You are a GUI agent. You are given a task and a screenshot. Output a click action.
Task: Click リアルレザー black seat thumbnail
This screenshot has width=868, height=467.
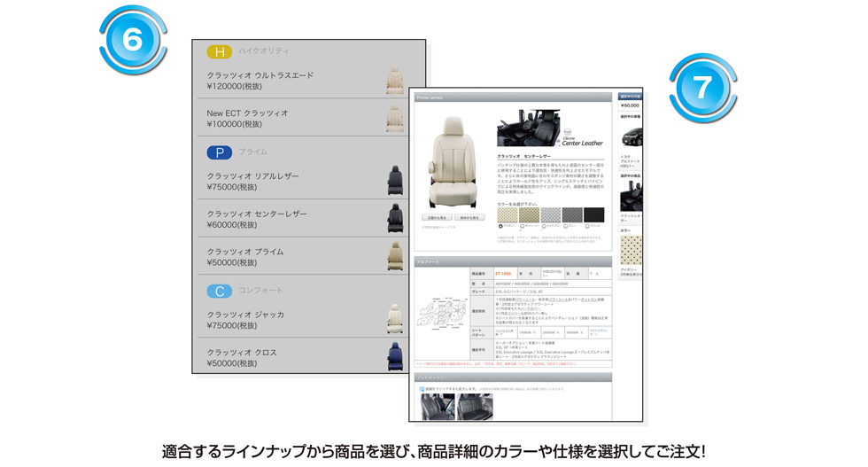pos(395,181)
